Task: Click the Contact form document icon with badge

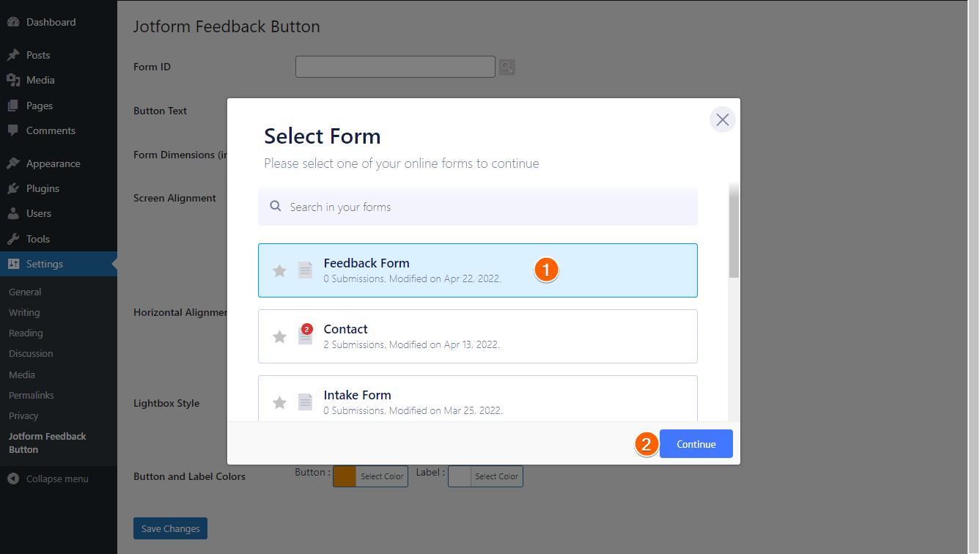Action: point(305,336)
